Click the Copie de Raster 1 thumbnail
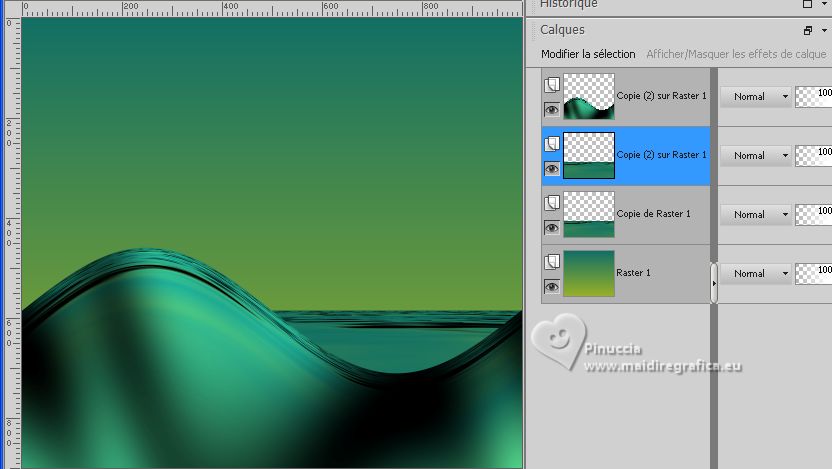 (x=589, y=214)
